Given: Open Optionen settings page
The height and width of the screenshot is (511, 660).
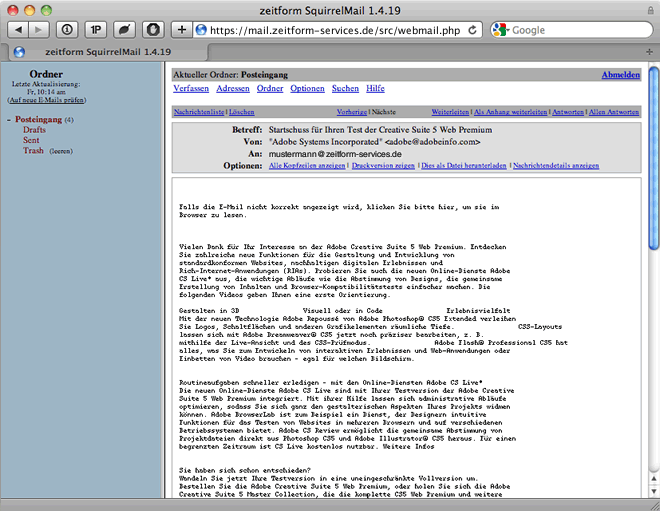Looking at the screenshot, I should click(307, 88).
